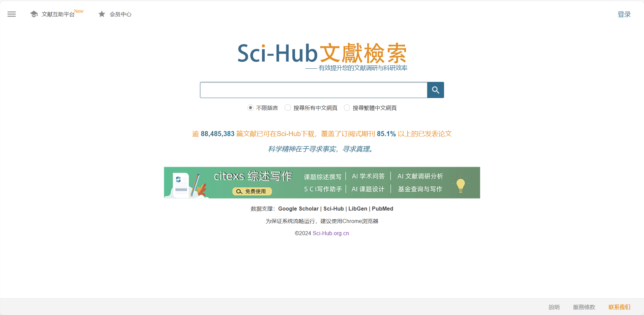Image resolution: width=644 pixels, height=315 pixels.
Task: Click the document illustration in citexs banner
Action: [x=181, y=185]
